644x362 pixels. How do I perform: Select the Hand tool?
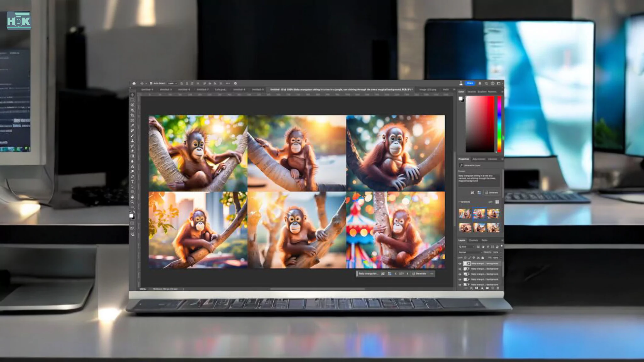(x=132, y=197)
